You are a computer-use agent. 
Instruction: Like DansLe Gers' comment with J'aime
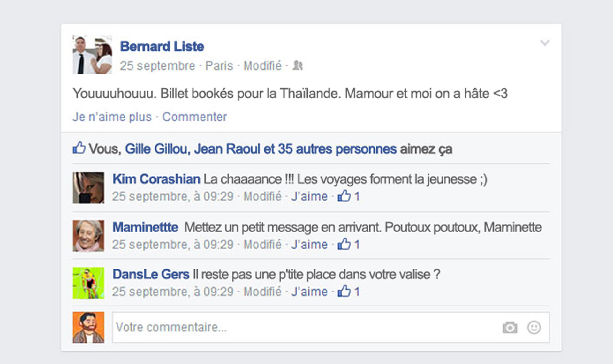309,291
